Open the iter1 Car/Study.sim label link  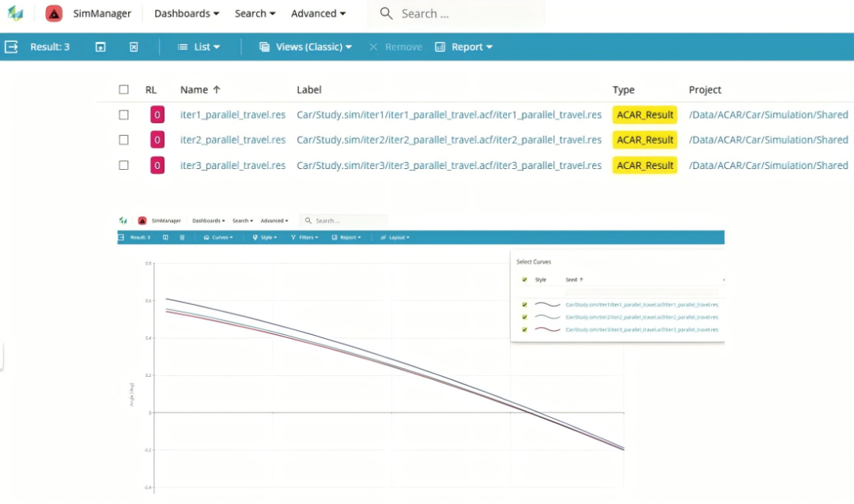point(449,115)
